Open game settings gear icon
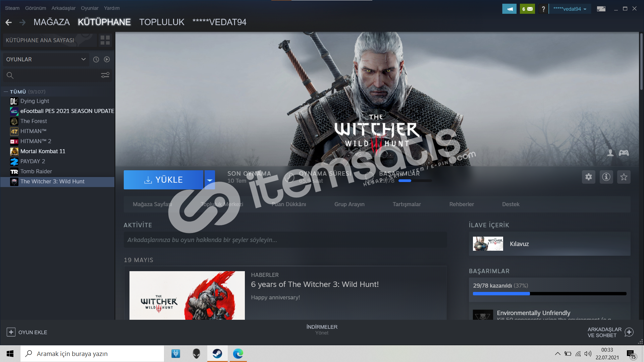644x362 pixels. (x=589, y=177)
